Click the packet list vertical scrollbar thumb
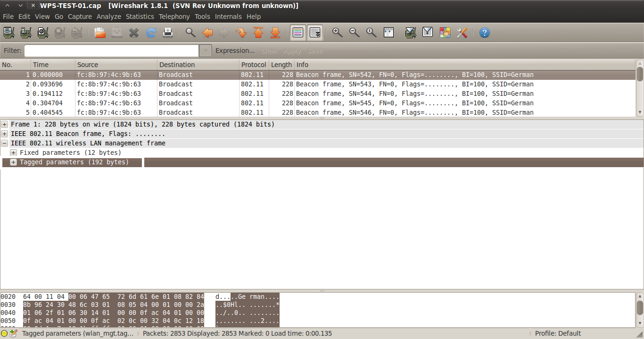 click(x=640, y=74)
